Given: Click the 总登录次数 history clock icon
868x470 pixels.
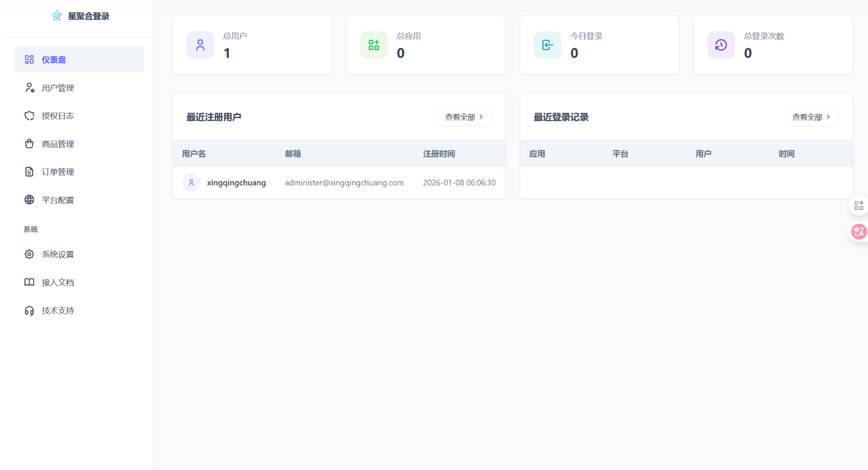Looking at the screenshot, I should click(721, 45).
